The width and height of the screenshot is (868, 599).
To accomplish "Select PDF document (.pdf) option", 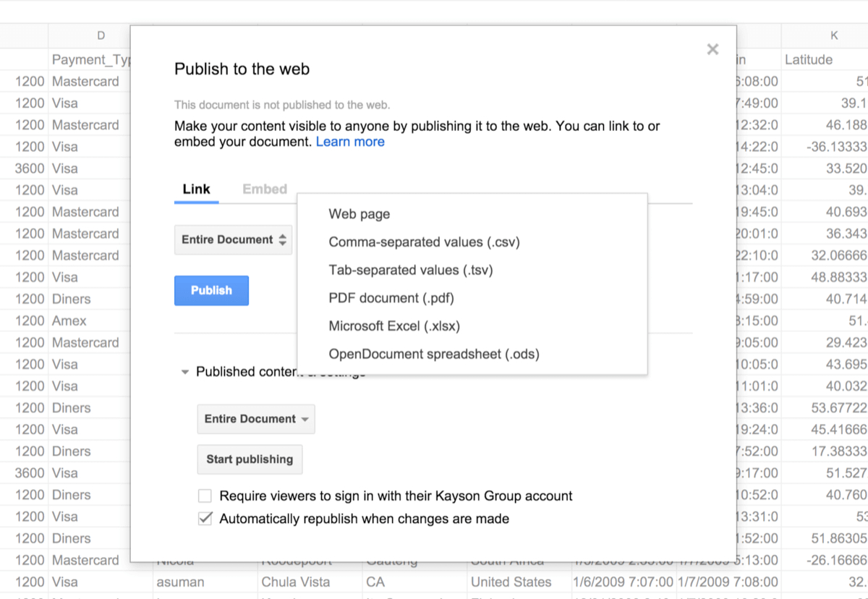I will coord(391,298).
